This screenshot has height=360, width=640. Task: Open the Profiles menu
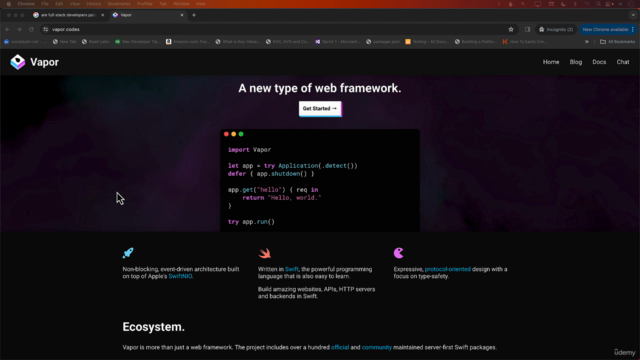pyautogui.click(x=144, y=4)
